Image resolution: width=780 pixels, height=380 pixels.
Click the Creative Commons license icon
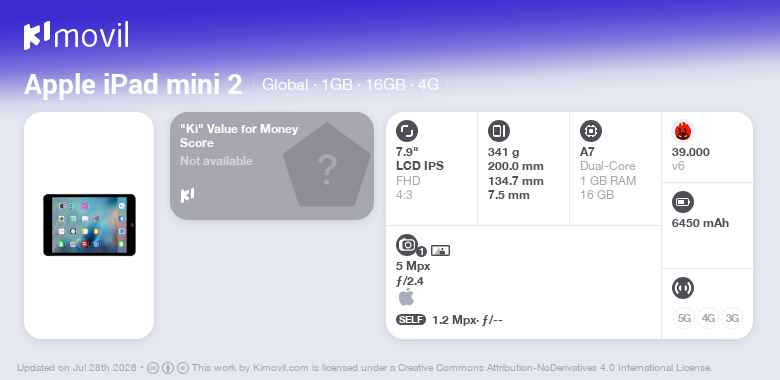click(x=153, y=368)
